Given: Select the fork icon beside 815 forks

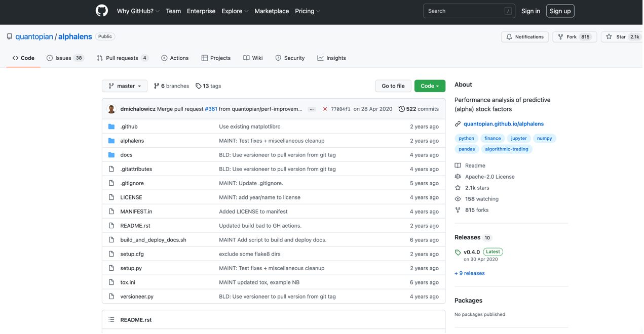Looking at the screenshot, I should point(458,210).
